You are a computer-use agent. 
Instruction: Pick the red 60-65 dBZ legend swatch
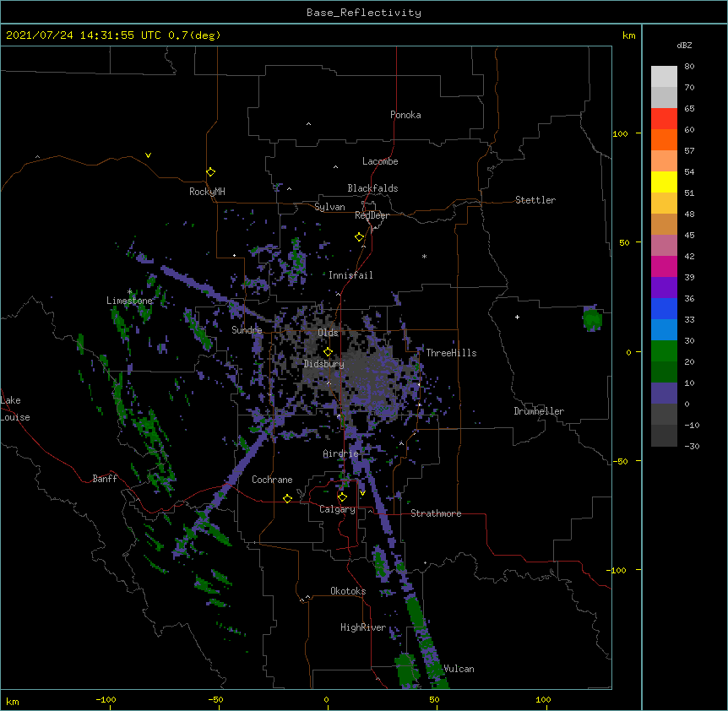(664, 118)
